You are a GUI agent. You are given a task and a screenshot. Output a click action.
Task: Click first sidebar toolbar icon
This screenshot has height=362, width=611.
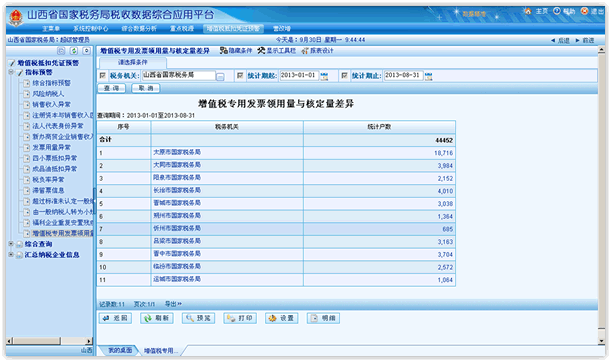point(61,51)
